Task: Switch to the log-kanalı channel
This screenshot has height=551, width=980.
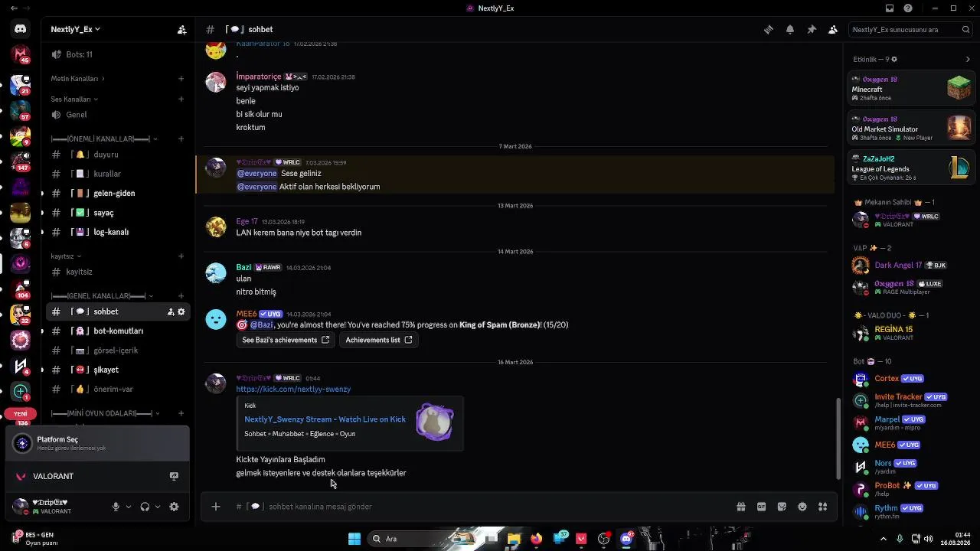Action: click(118, 232)
